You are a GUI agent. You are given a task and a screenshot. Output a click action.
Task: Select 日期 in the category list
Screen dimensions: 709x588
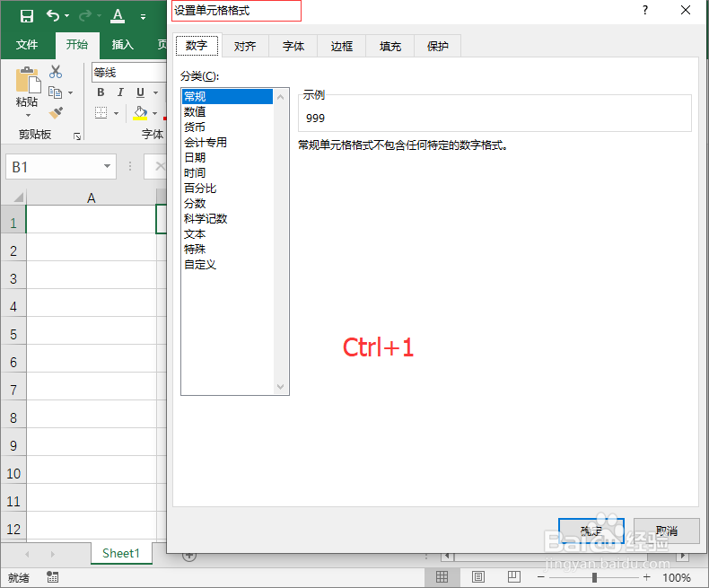coord(227,157)
